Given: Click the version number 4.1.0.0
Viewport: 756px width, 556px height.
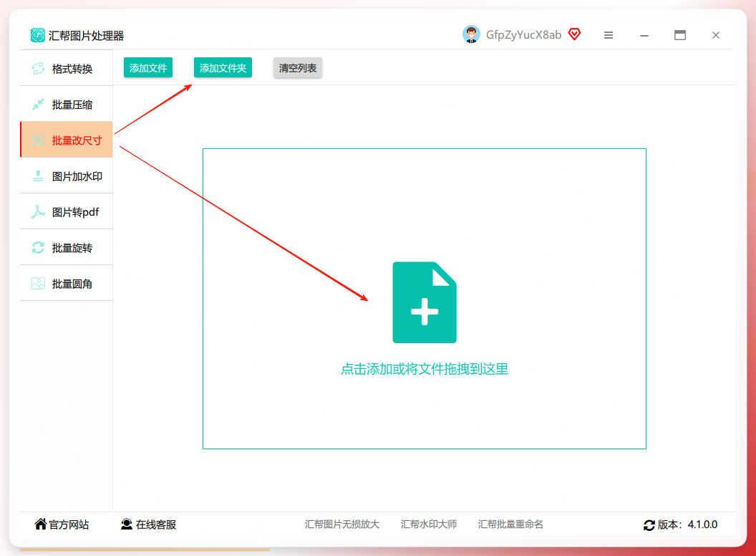Looking at the screenshot, I should click(702, 524).
